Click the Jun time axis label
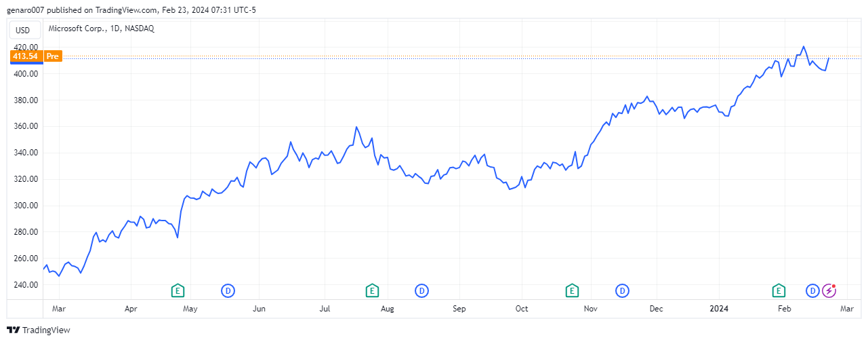 (259, 309)
